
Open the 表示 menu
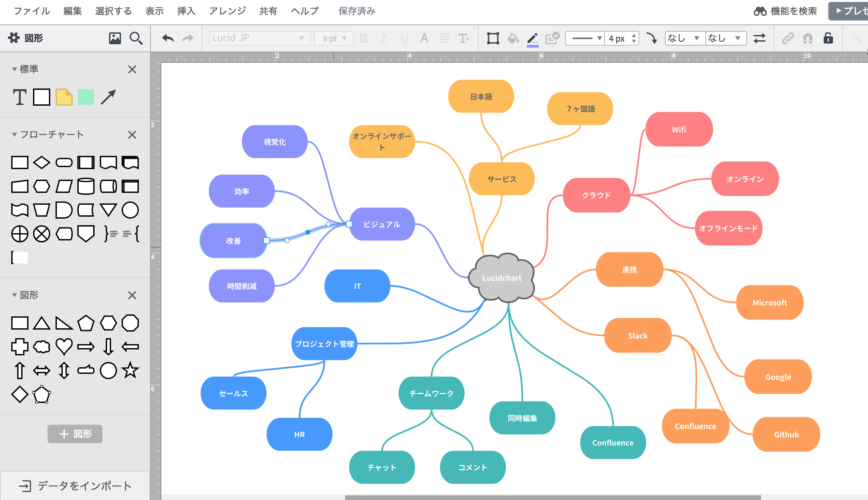(154, 11)
